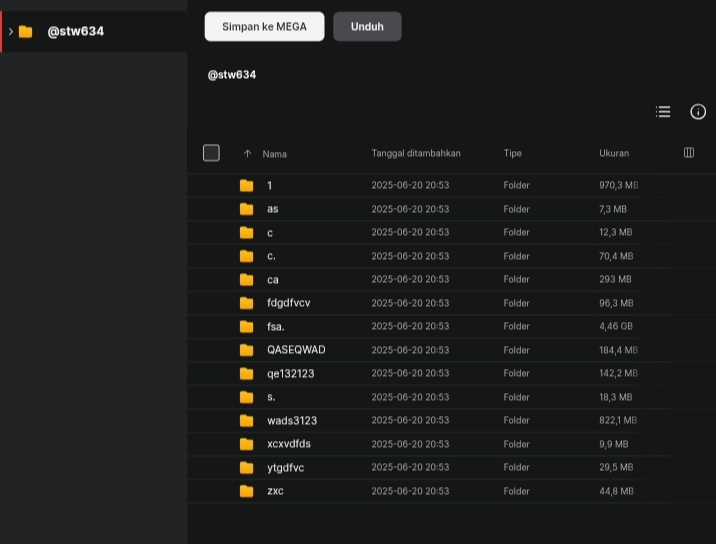
Task: Sort by Tipe column header
Action: [x=512, y=153]
